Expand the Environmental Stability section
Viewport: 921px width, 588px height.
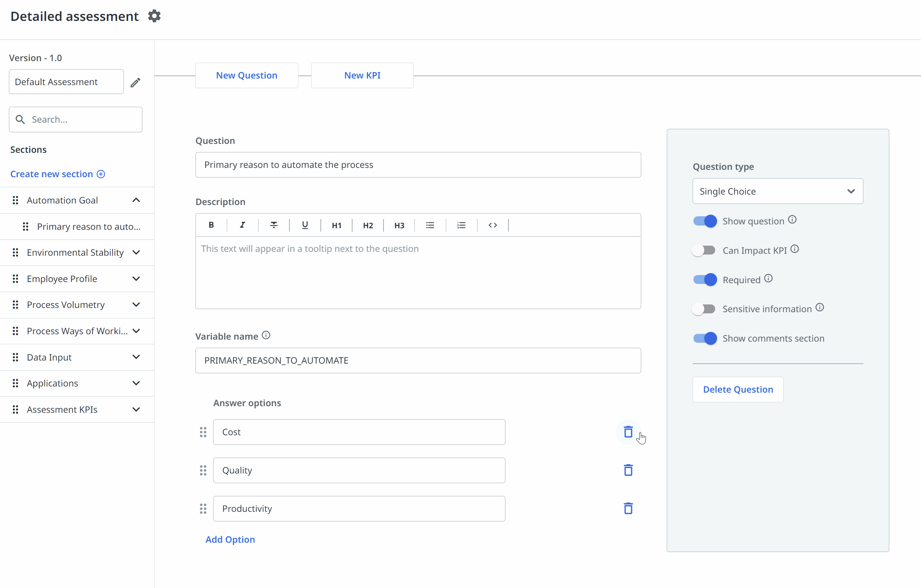point(136,253)
